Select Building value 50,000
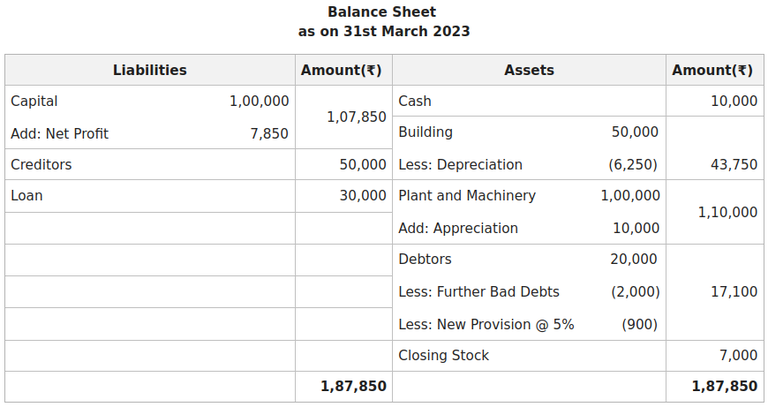768x407 pixels. coord(635,132)
